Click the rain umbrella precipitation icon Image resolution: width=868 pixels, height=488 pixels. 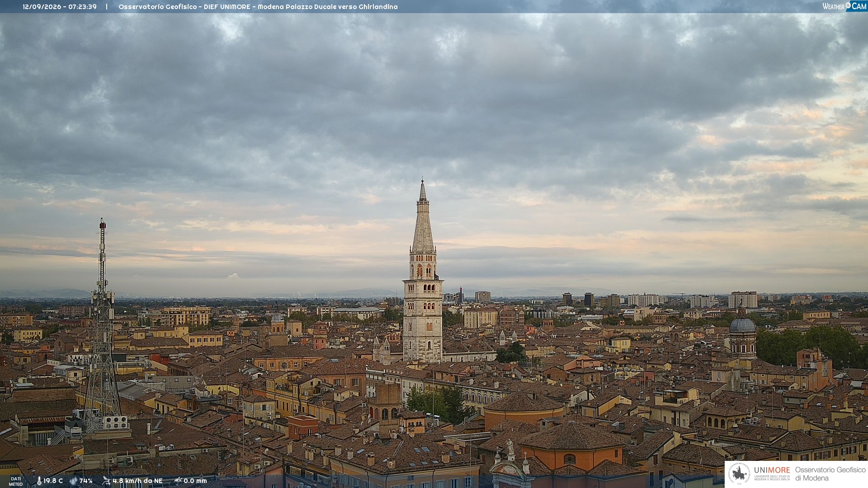point(178,481)
